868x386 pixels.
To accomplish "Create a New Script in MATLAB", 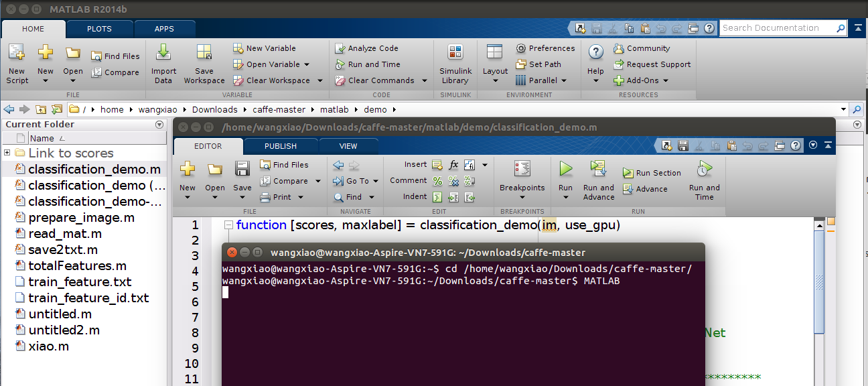I will click(x=17, y=64).
